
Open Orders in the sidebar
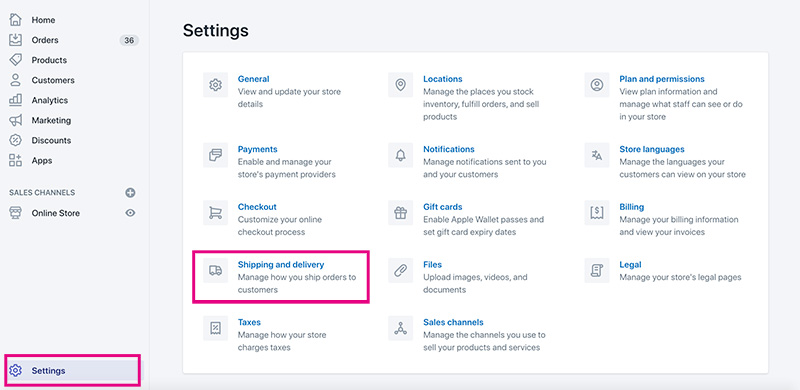pyautogui.click(x=45, y=40)
